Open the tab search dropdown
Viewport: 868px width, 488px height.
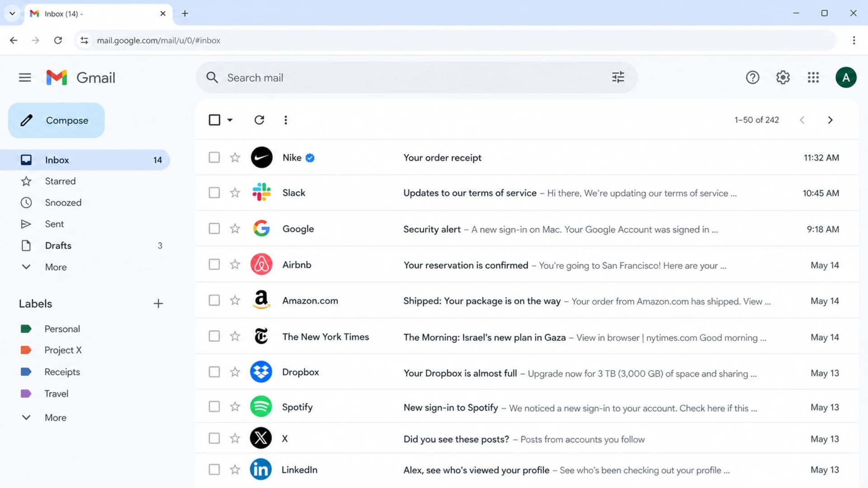[12, 14]
